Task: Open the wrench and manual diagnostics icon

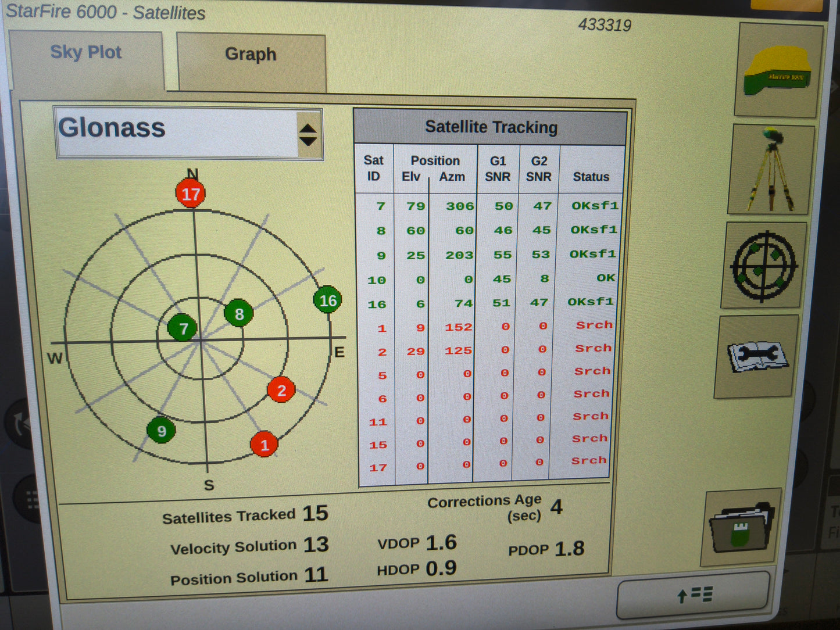Action: (757, 356)
